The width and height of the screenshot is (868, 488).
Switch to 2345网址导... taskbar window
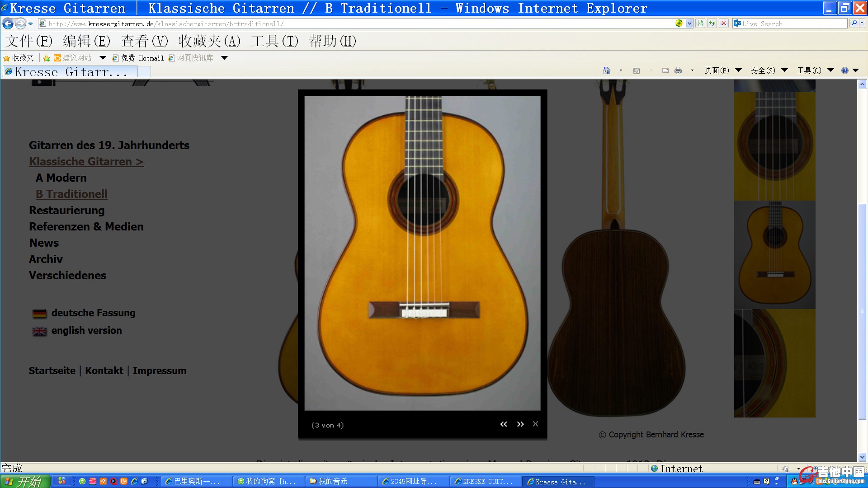pyautogui.click(x=414, y=482)
